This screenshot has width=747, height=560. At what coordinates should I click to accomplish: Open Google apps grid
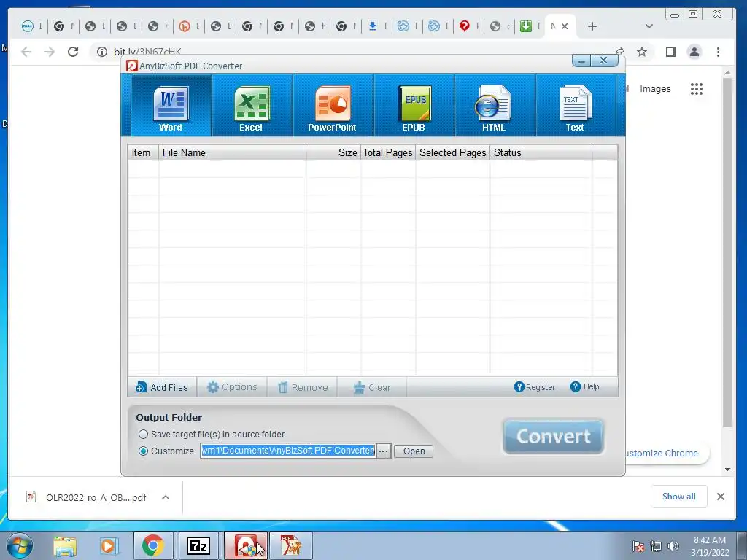click(697, 88)
